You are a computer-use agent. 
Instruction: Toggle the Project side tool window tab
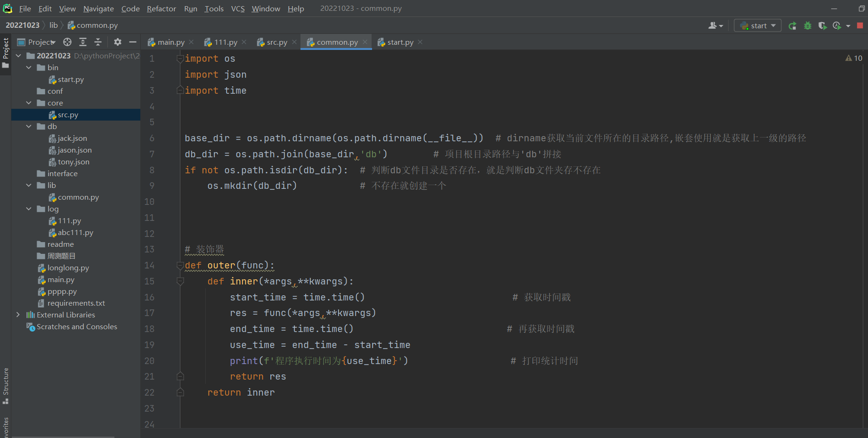(6, 52)
